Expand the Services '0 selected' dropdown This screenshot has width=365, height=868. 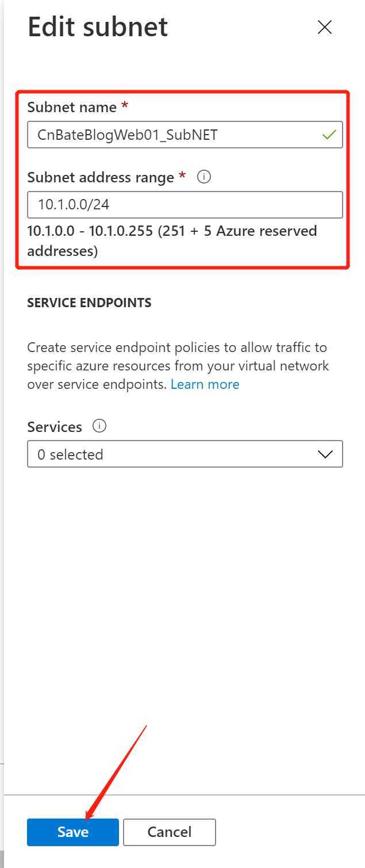(x=185, y=454)
